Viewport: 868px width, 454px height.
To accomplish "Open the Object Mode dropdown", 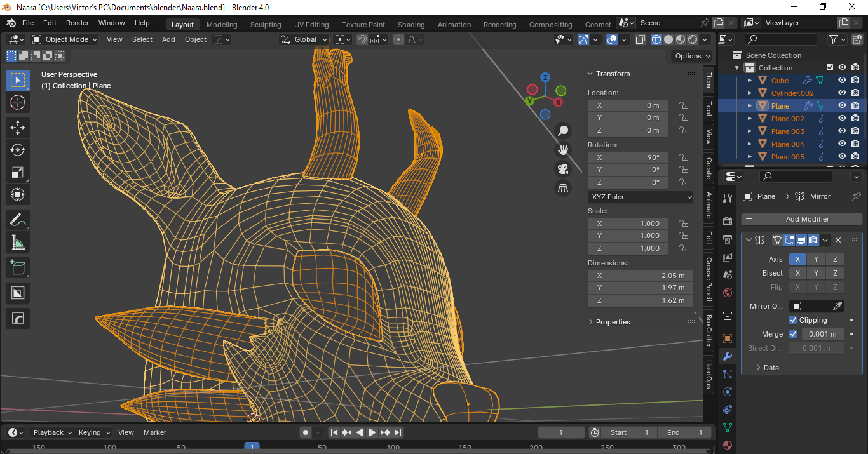I will [x=65, y=39].
